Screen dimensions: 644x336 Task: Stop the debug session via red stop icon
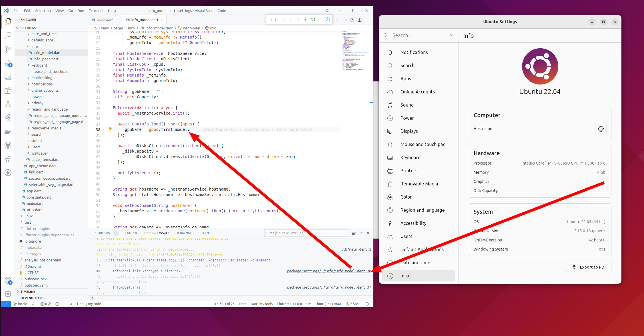(321, 19)
